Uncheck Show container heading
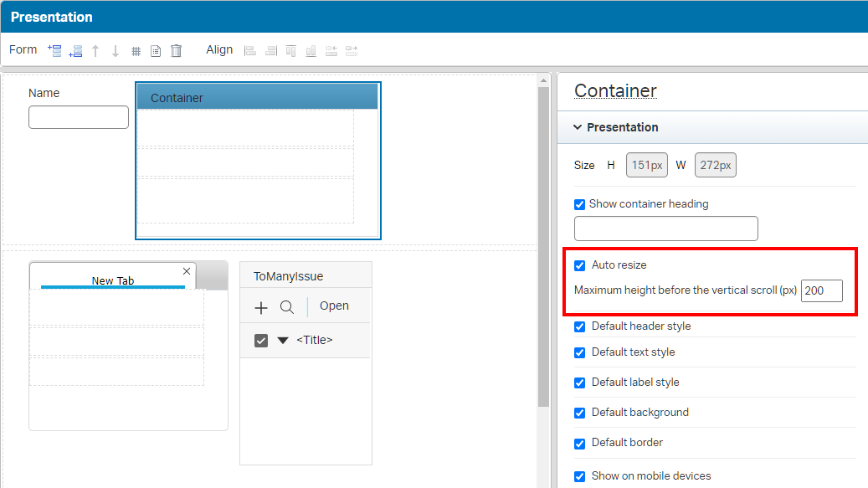The width and height of the screenshot is (868, 488). point(579,204)
